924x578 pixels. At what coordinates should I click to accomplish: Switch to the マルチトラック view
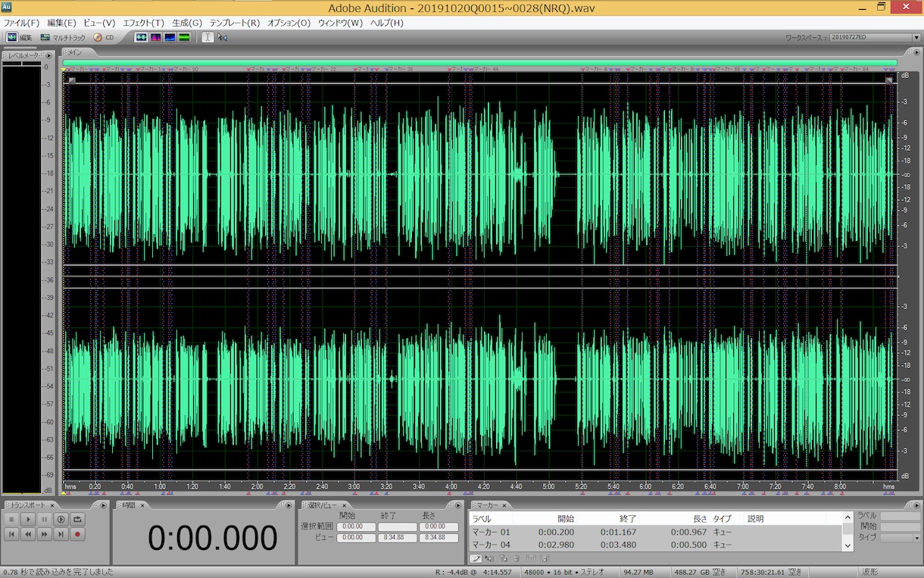point(63,37)
